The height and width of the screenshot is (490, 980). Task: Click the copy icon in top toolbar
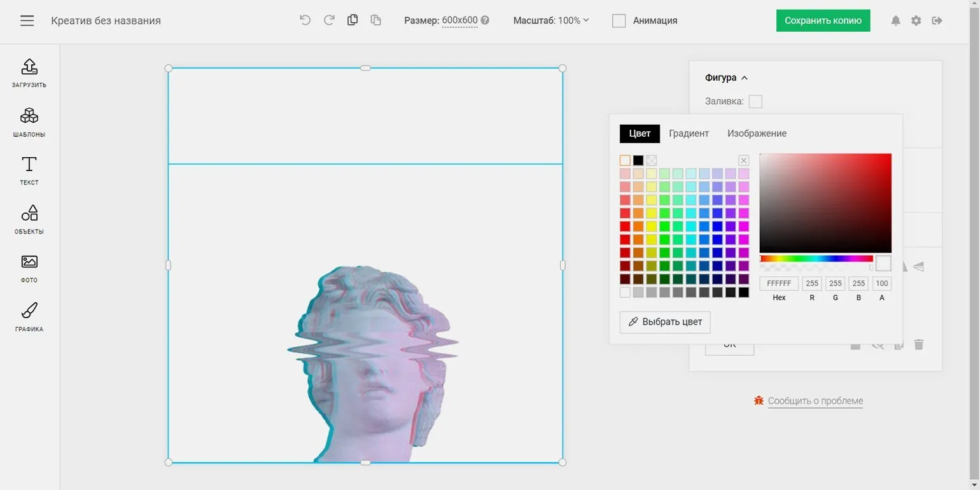353,20
